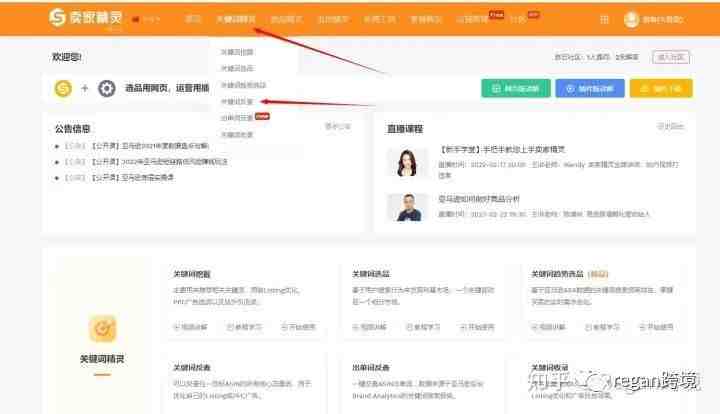Click the yellow button in welcome banner
This screenshot has height=414, width=720.
coord(661,88)
